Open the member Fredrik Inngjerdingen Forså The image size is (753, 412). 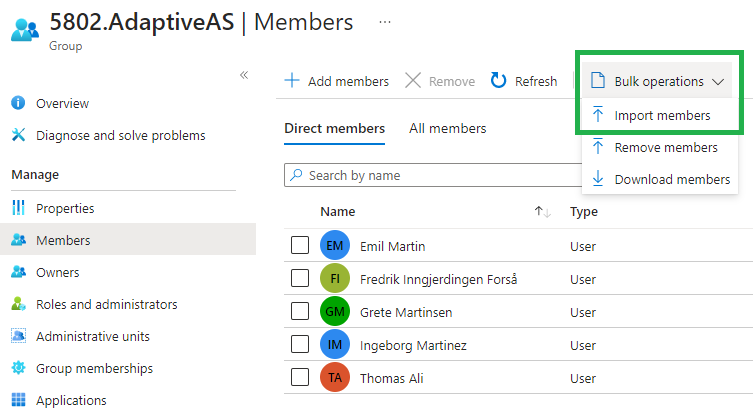[438, 279]
